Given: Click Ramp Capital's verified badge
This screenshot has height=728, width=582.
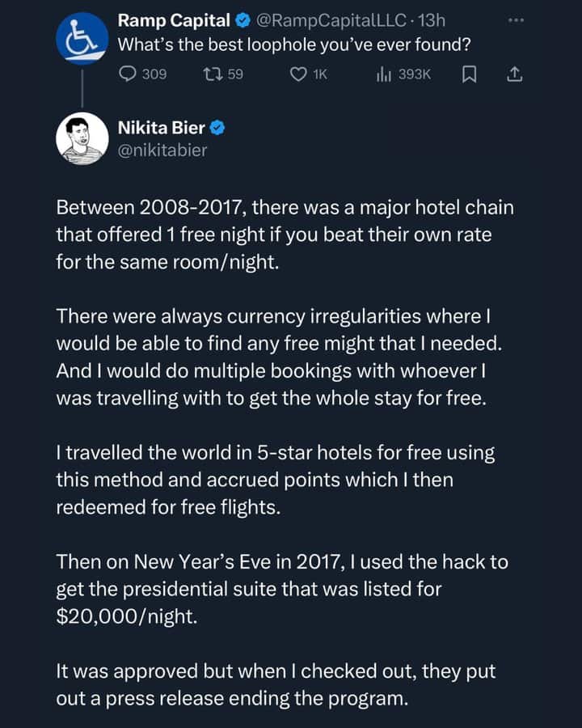Looking at the screenshot, I should click(x=243, y=20).
